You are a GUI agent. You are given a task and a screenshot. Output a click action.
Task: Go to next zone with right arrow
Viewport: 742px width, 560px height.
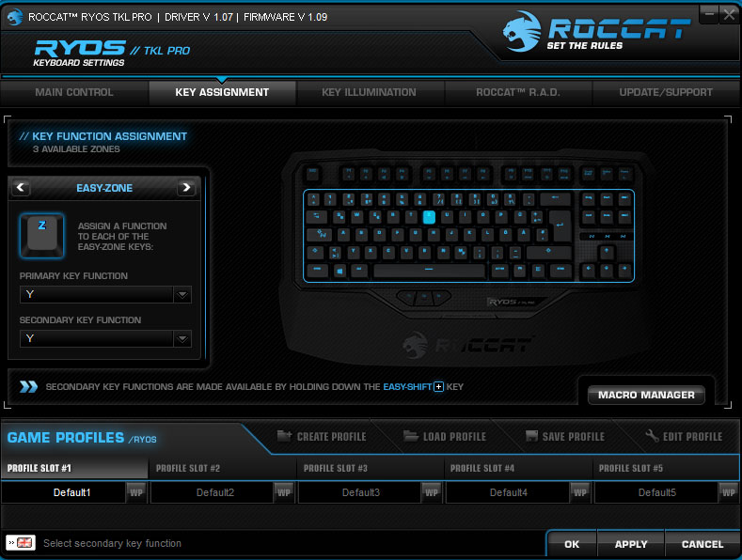coord(186,188)
